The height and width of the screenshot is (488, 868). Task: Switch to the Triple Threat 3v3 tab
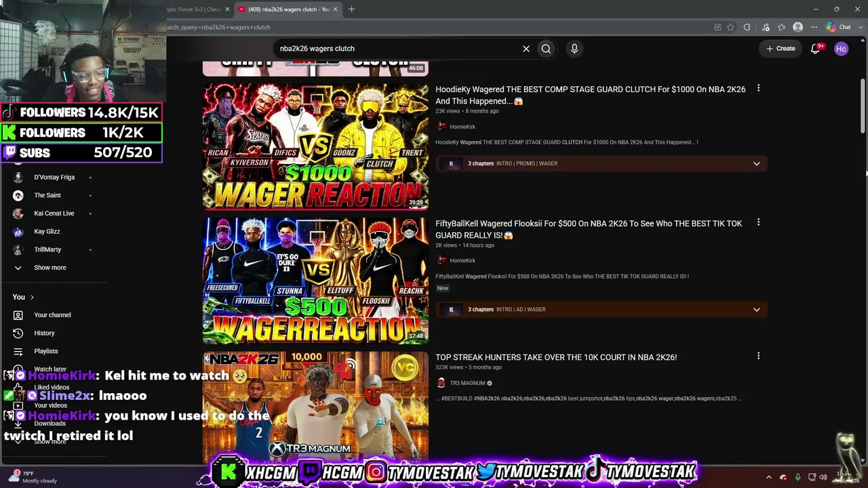click(x=195, y=9)
